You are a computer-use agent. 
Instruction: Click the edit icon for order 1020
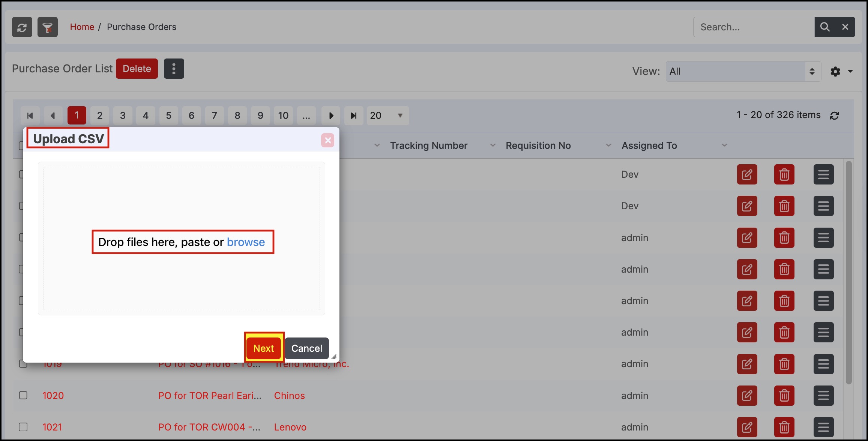[x=747, y=396]
